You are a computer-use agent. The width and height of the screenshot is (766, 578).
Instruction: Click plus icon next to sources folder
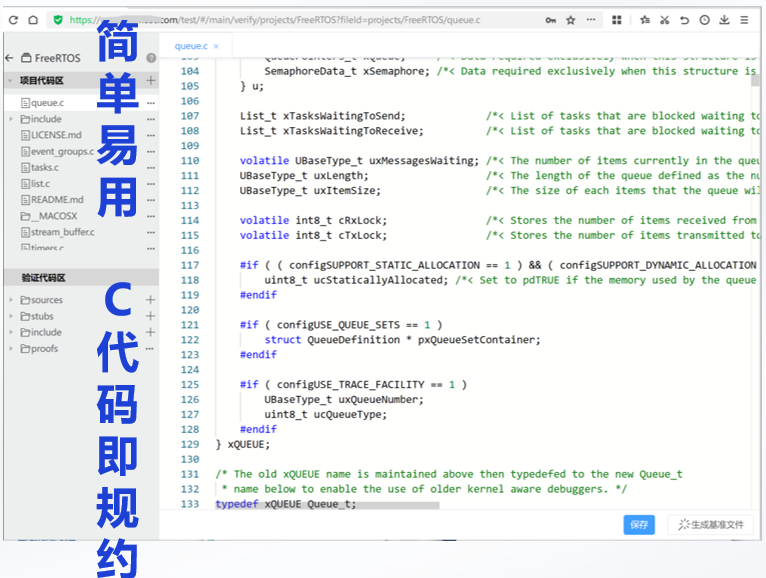point(151,300)
